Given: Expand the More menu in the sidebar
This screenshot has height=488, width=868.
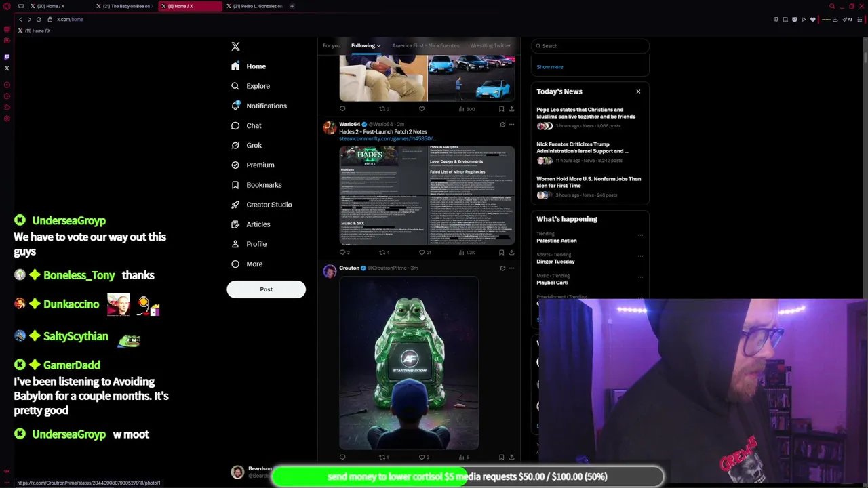Looking at the screenshot, I should pyautogui.click(x=246, y=264).
